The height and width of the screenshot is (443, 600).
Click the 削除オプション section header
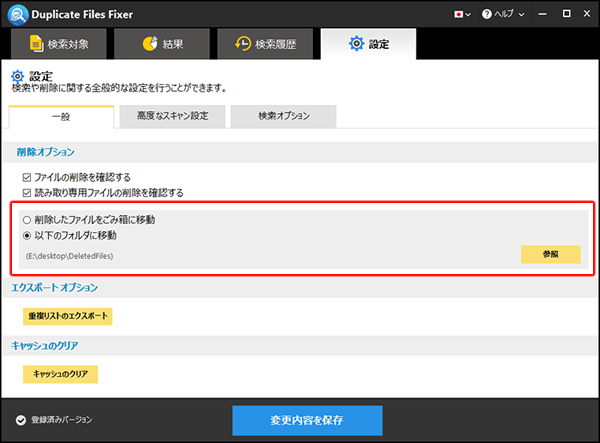coord(45,152)
